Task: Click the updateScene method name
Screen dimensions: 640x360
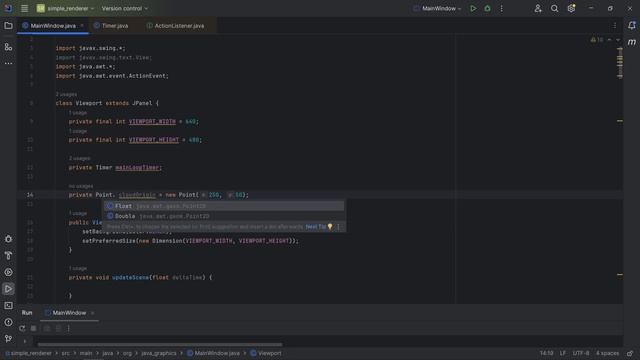Action: click(x=130, y=278)
